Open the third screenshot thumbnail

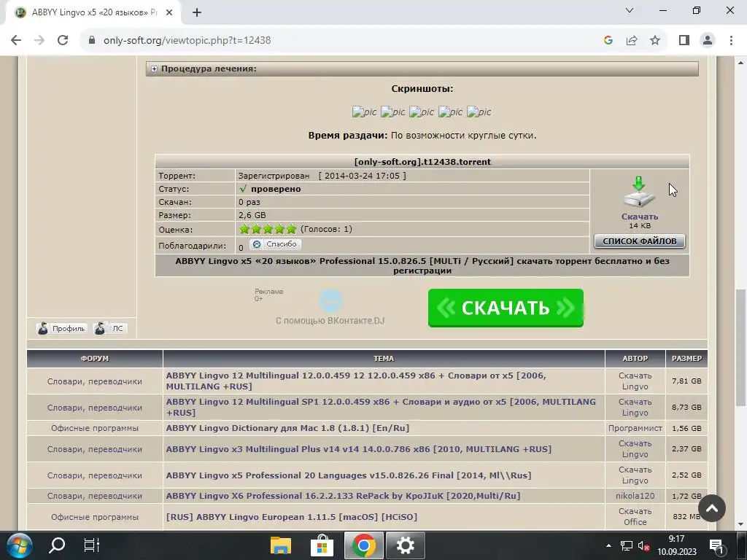422,112
